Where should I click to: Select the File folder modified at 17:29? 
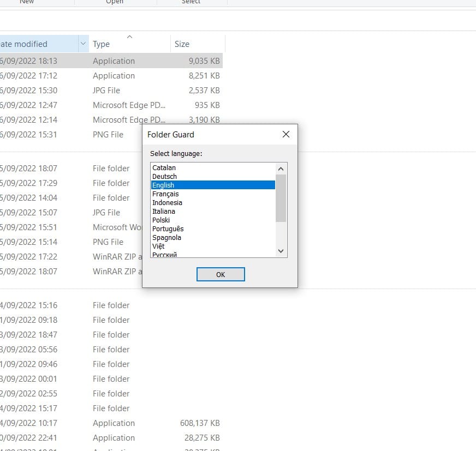tap(71, 183)
